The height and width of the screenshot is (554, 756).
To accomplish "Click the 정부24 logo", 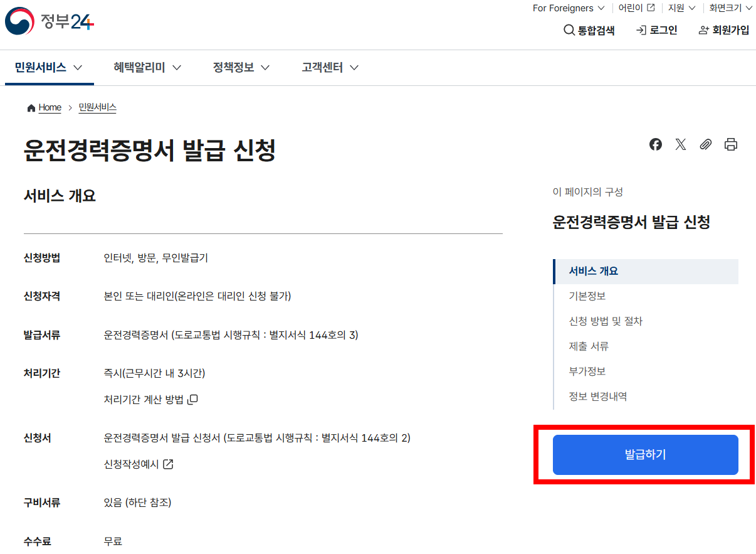I will click(48, 21).
